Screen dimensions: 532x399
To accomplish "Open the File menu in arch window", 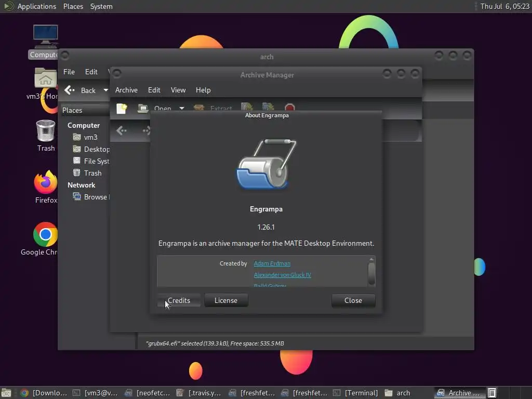I will coord(69,72).
